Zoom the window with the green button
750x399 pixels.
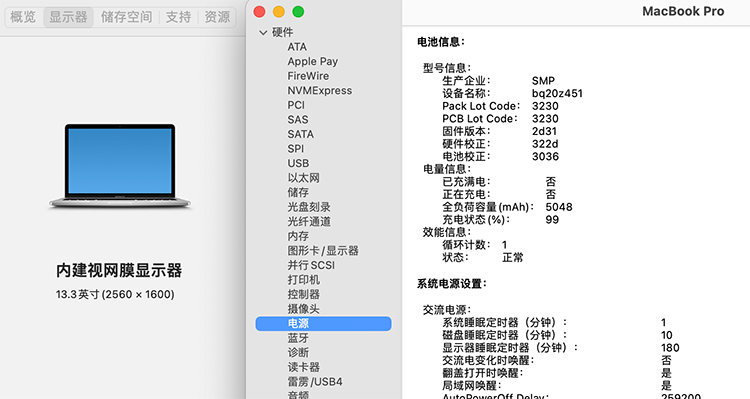coord(298,11)
